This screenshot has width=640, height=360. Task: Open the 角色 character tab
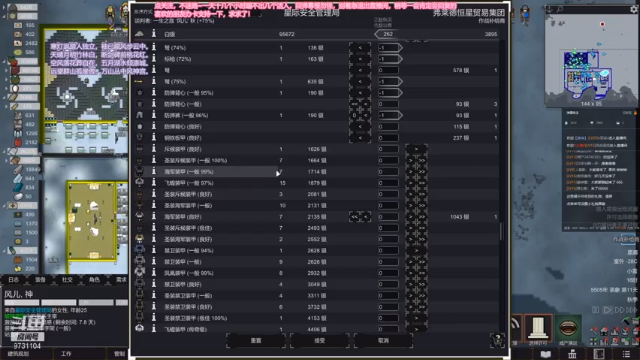tap(94, 280)
